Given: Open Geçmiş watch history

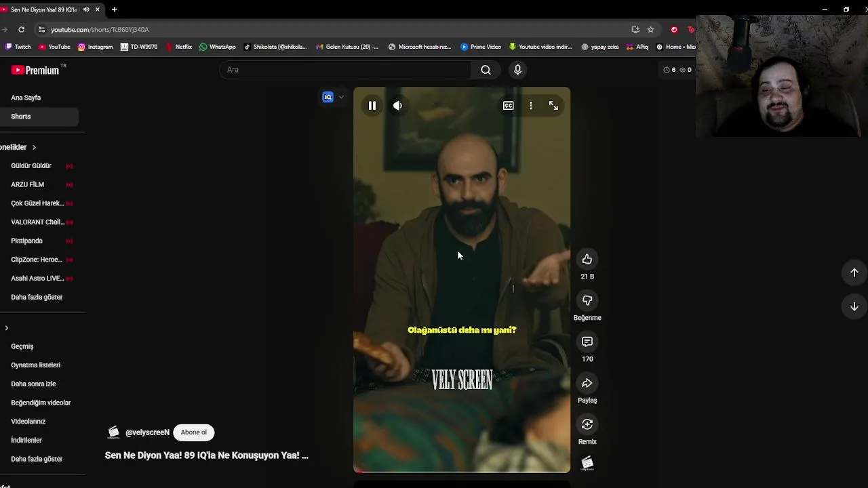Looking at the screenshot, I should tap(22, 346).
